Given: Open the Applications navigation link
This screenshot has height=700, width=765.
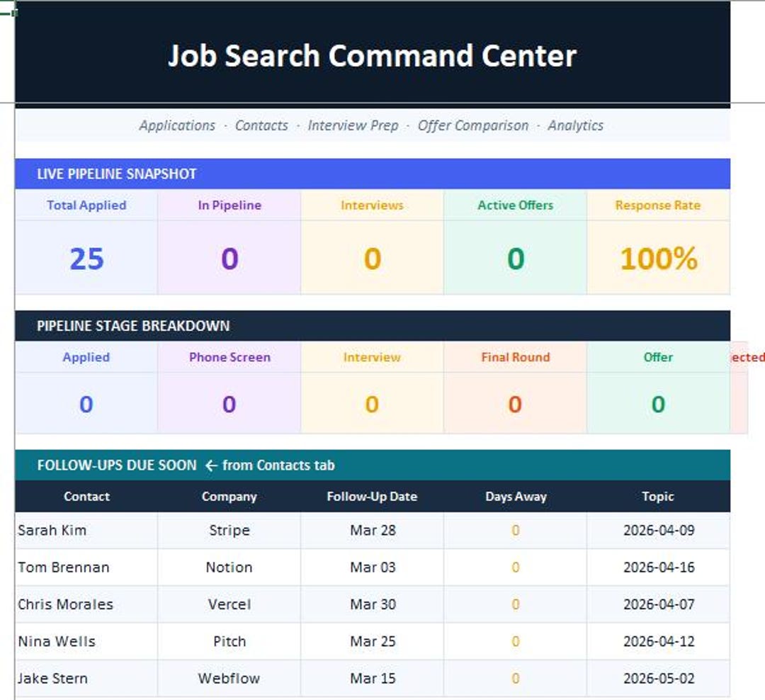Looking at the screenshot, I should point(177,125).
